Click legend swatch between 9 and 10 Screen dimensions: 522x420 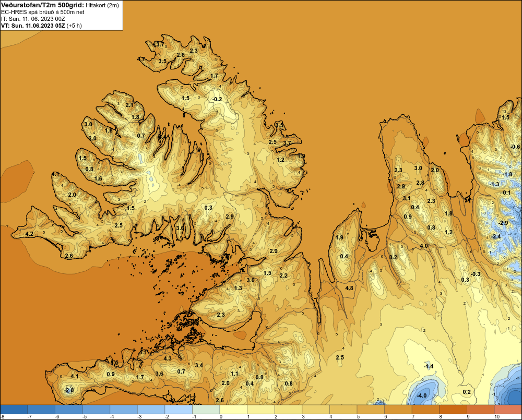[480, 410]
